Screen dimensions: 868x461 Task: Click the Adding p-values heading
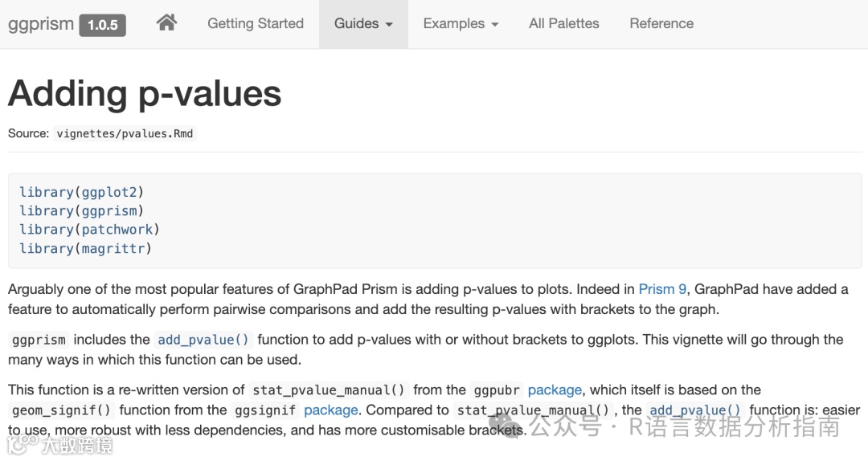coord(145,94)
